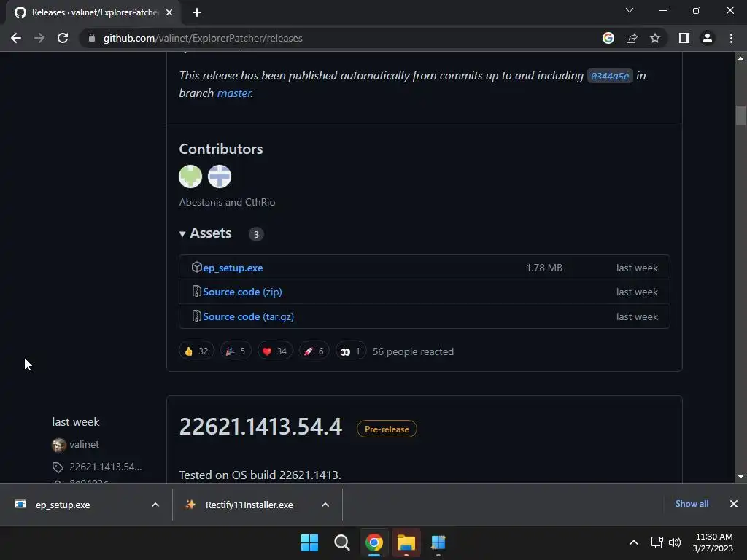Click the thumbs up reaction with 32

pyautogui.click(x=196, y=351)
